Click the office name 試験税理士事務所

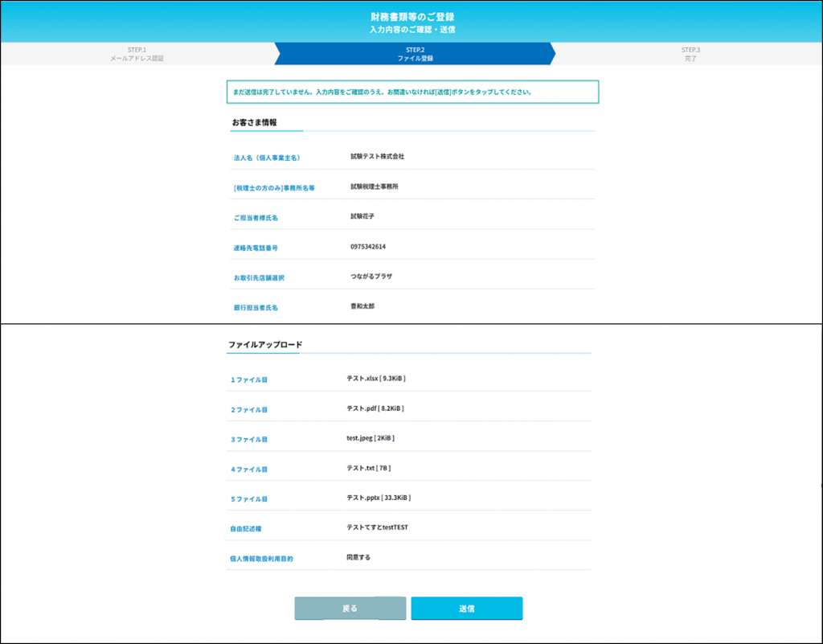374,186
